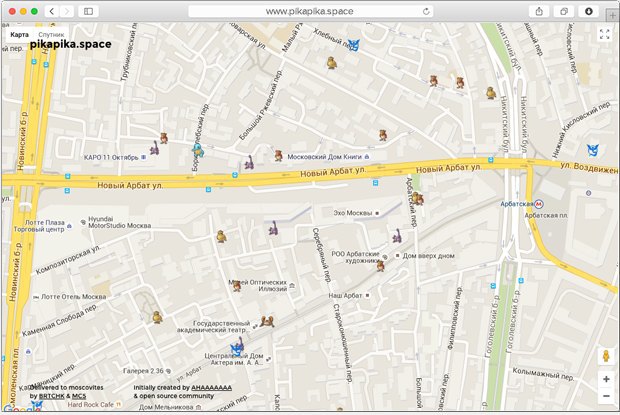This screenshot has height=415, width=620.
Task: Click the Наш Арбат place label
Action: tap(345, 295)
